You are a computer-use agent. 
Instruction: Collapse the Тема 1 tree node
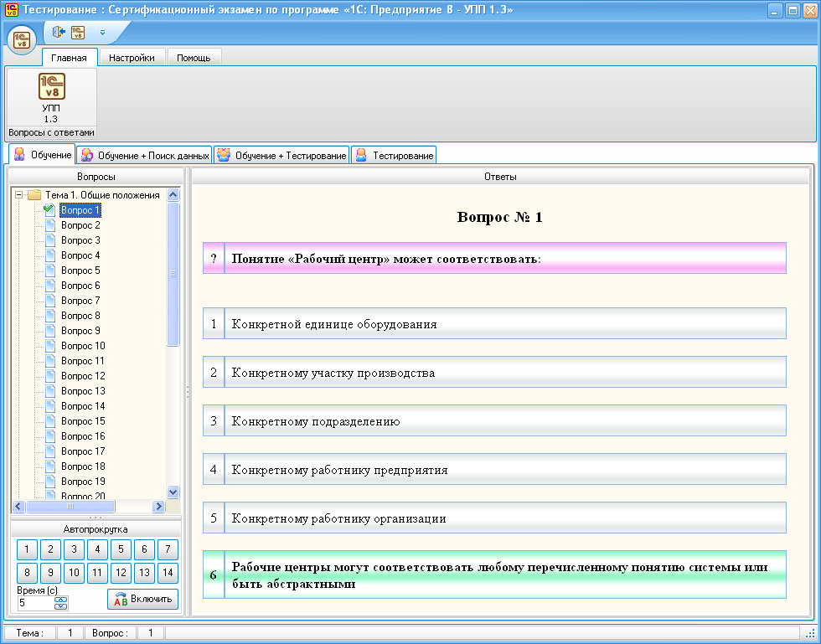tap(18, 195)
